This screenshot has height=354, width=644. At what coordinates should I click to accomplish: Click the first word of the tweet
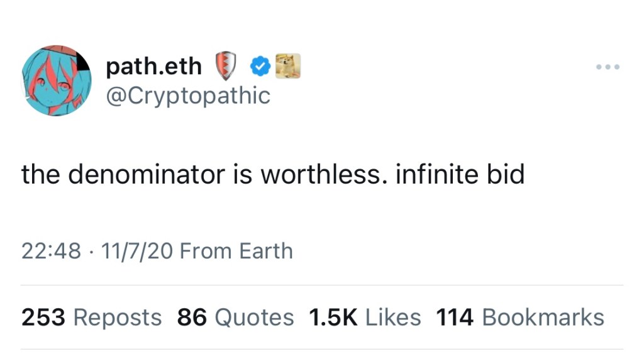click(41, 174)
